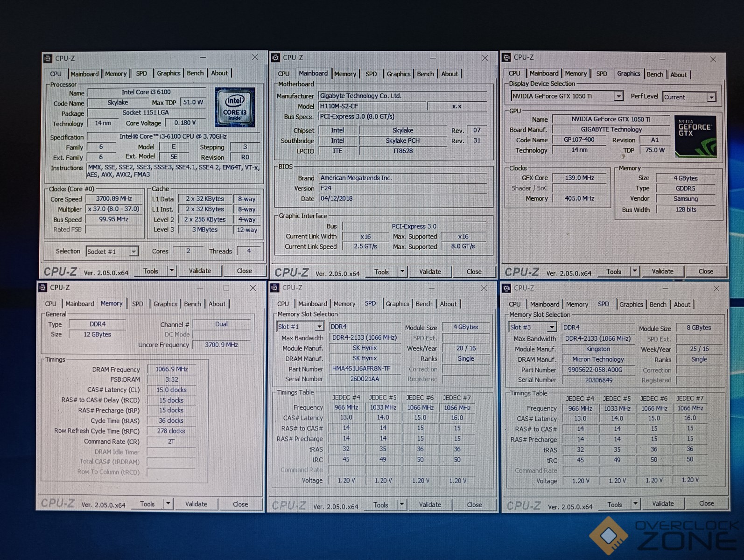Open the Slot #1 memory slot dropdown
Screen dimensions: 744x560
click(x=319, y=327)
